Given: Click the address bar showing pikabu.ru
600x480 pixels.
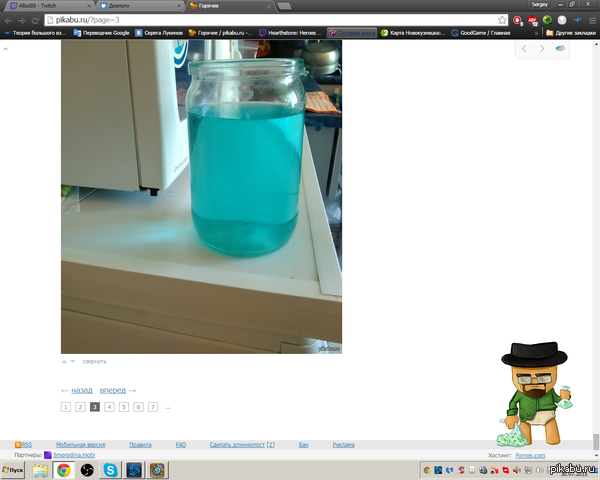Looking at the screenshot, I should (250, 20).
